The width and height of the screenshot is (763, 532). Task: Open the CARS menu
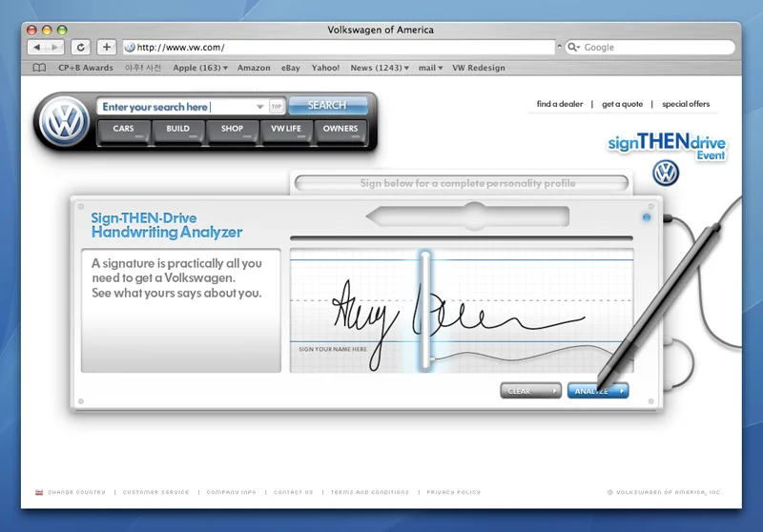pos(124,132)
